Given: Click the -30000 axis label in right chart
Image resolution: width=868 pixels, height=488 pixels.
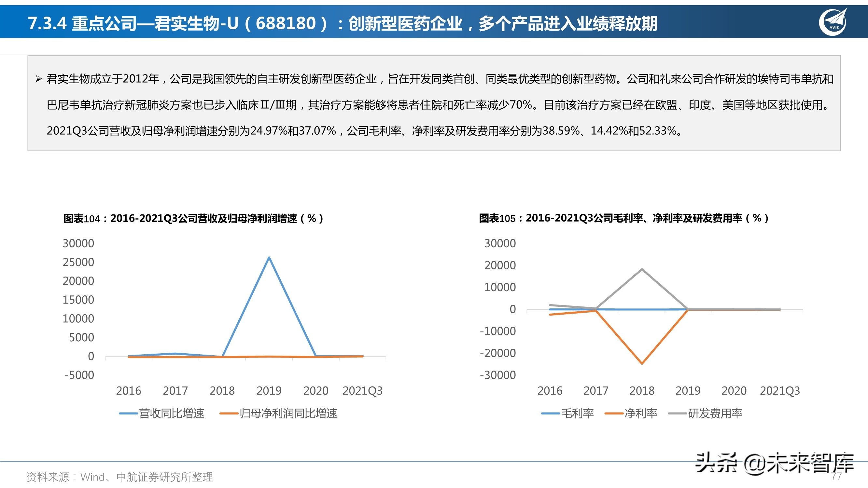Looking at the screenshot, I should click(x=498, y=375).
